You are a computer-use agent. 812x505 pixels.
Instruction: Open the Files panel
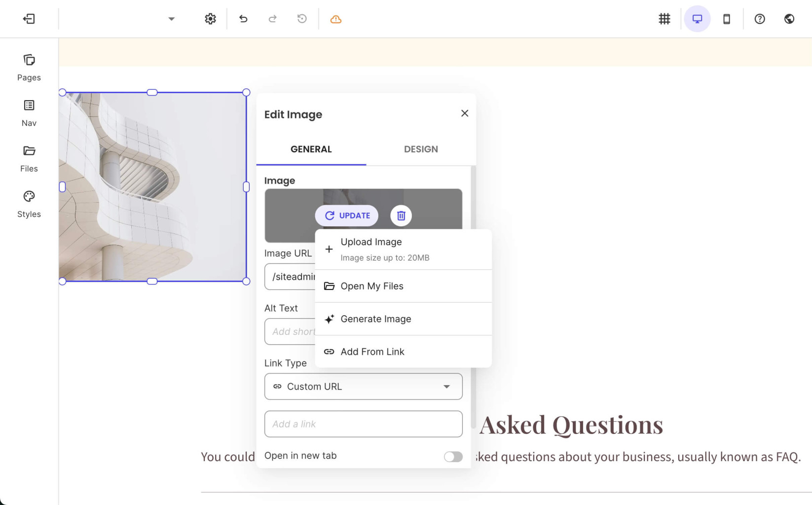point(29,159)
